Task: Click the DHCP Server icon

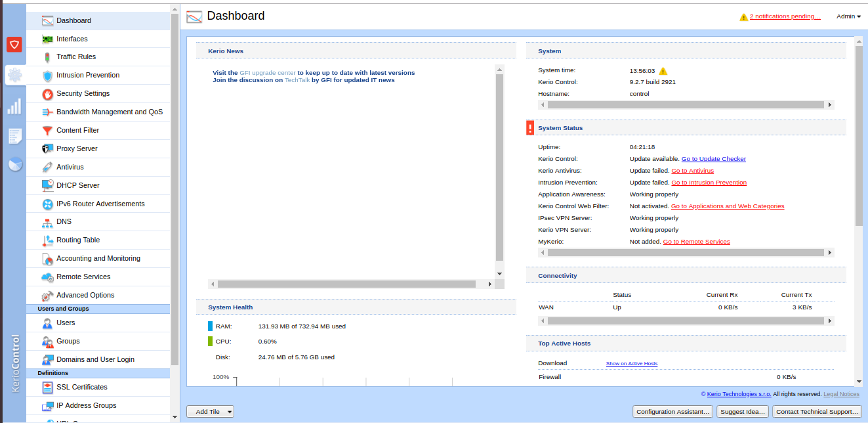Action: (x=47, y=185)
